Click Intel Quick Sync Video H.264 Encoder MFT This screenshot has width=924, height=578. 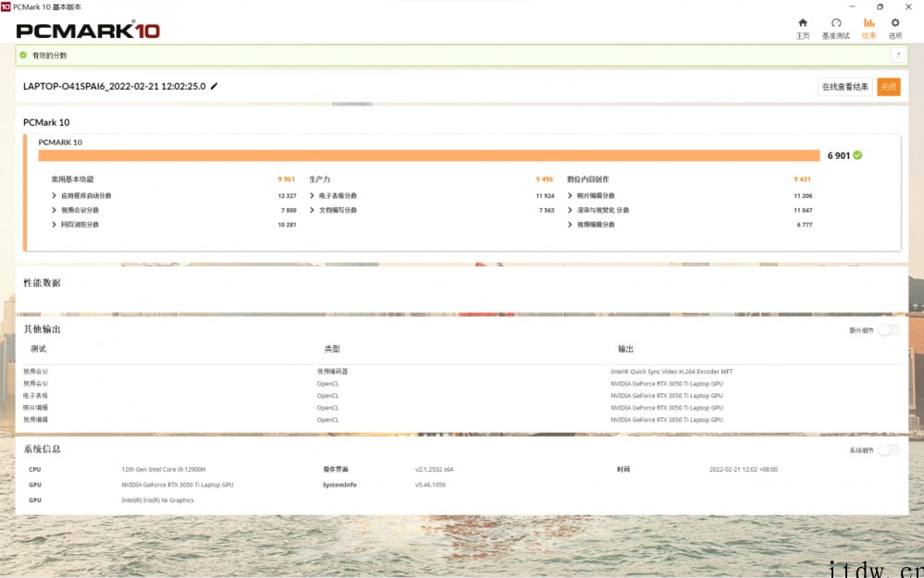coord(671,372)
